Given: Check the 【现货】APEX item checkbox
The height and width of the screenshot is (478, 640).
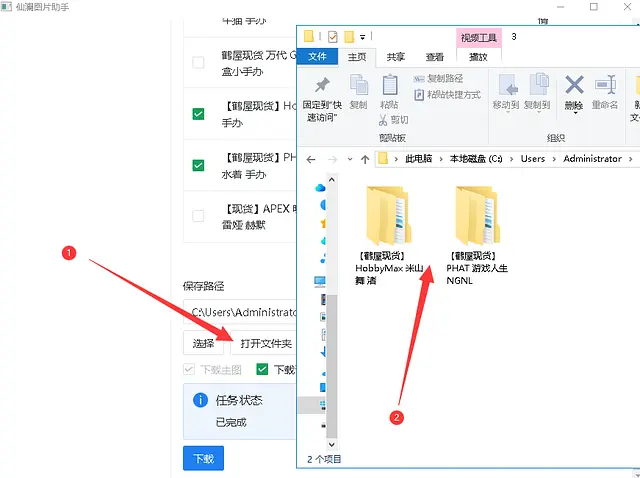Looking at the screenshot, I should [x=198, y=216].
